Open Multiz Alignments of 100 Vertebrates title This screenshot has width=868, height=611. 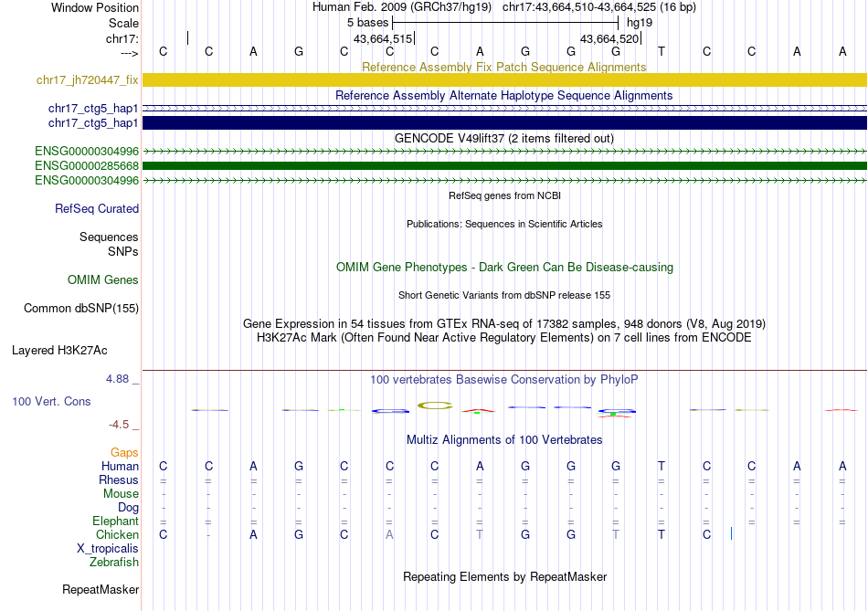504,439
